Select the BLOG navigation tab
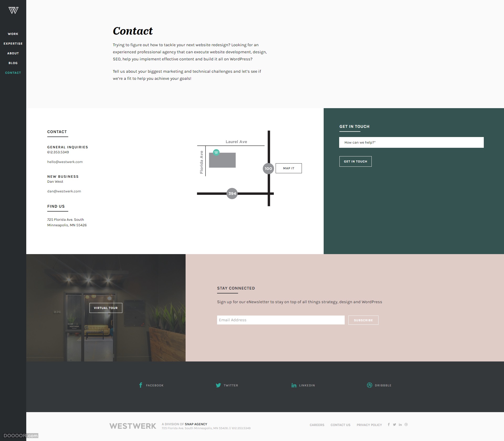504x441 pixels. [x=13, y=63]
